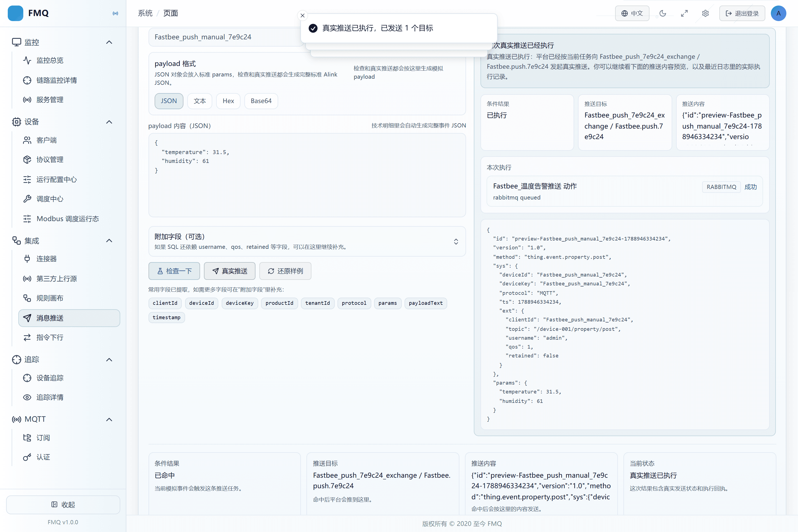The image size is (798, 532).
Task: Click 检查一下 button
Action: pyautogui.click(x=174, y=271)
